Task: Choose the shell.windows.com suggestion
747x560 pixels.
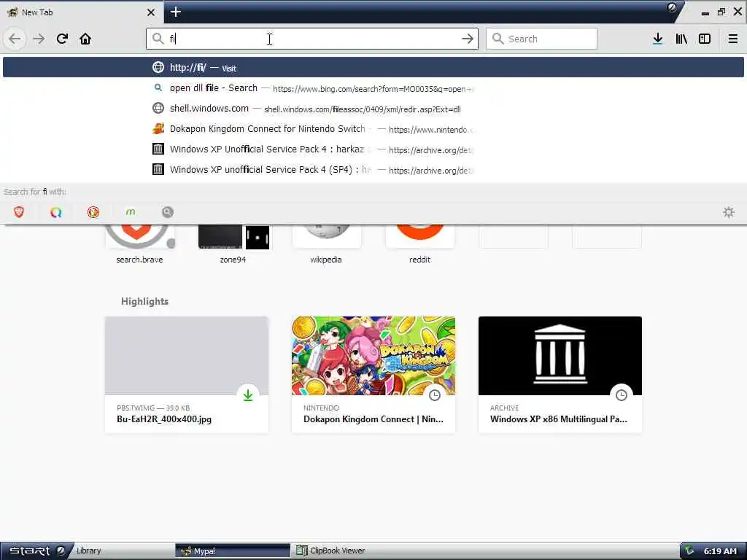Action: (373, 109)
